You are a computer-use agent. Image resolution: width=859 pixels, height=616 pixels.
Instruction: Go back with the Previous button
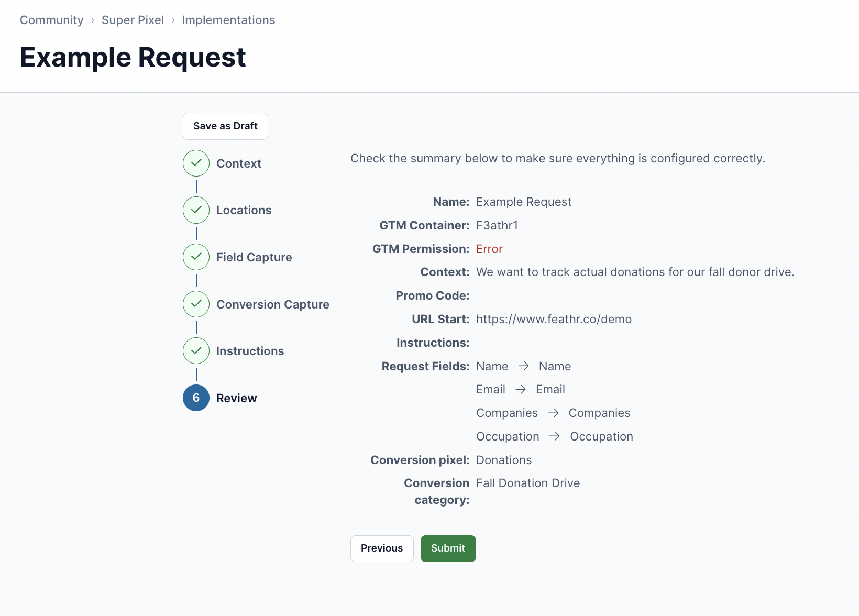[x=382, y=548]
